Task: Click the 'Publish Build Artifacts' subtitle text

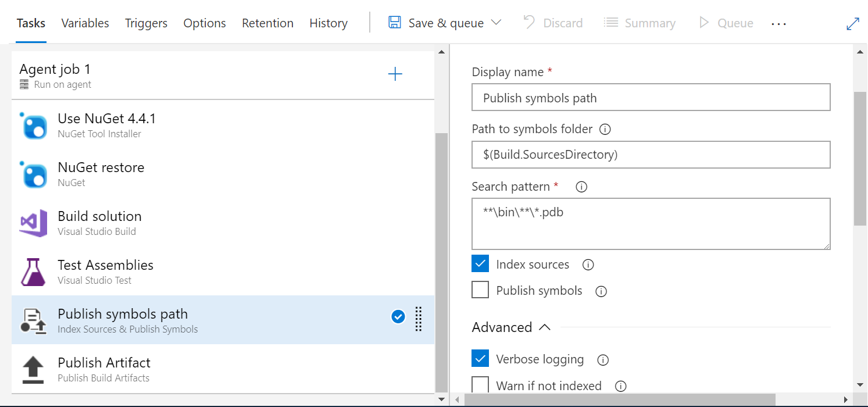Action: [103, 378]
